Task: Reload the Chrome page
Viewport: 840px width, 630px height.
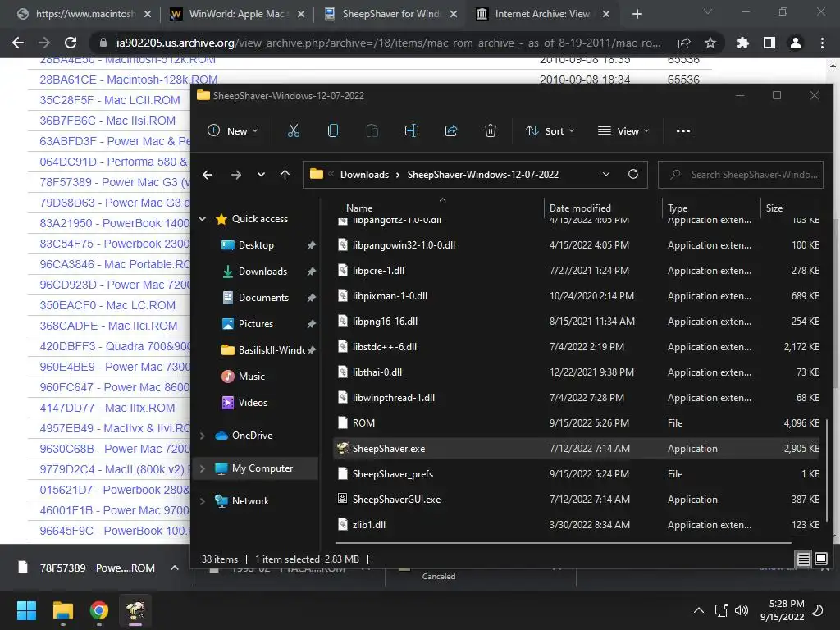Action: coord(71,43)
